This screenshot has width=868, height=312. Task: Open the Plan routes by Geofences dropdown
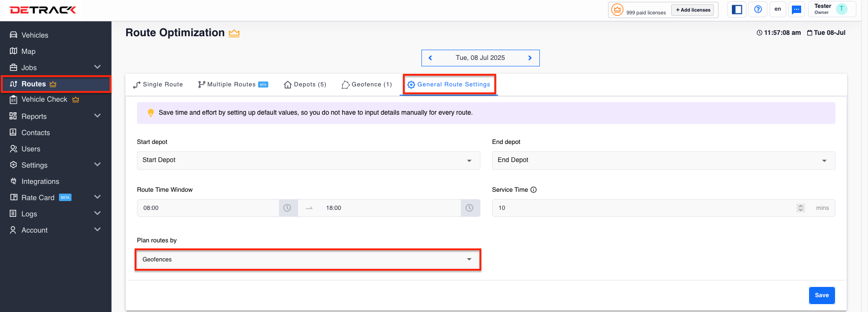(308, 260)
